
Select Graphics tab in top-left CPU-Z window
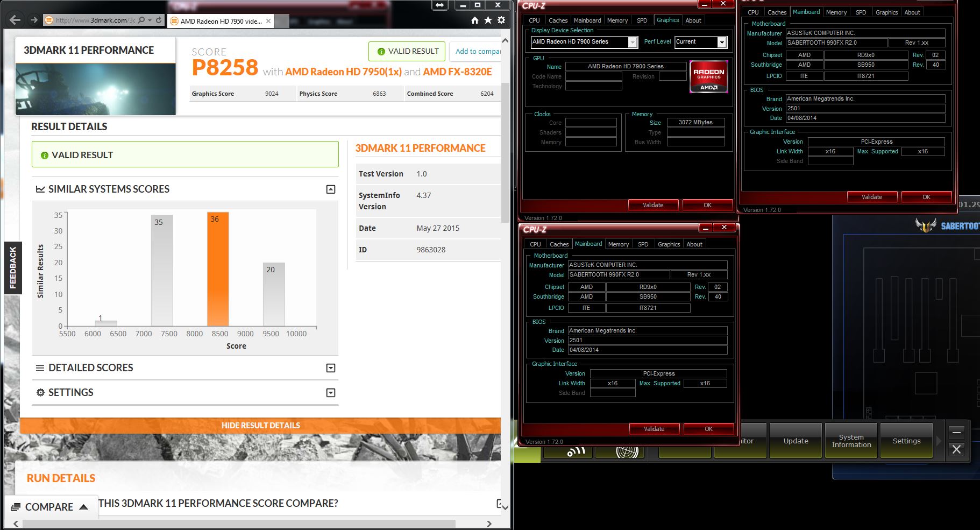667,20
